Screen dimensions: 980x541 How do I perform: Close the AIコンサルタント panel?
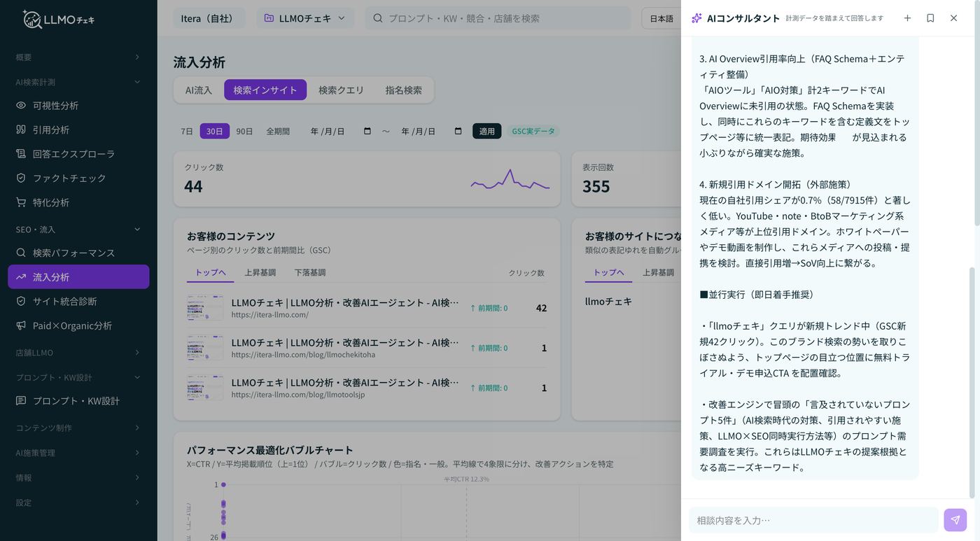[953, 18]
